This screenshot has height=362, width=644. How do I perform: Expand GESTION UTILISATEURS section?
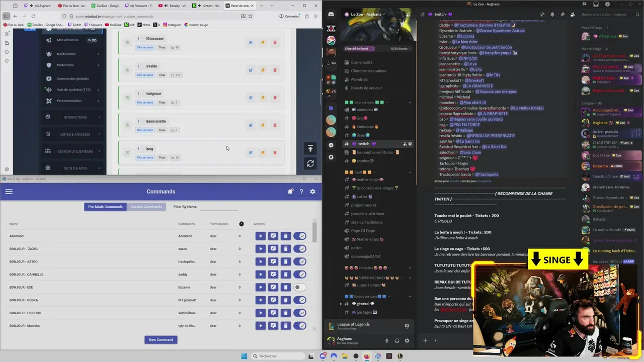click(x=72, y=151)
